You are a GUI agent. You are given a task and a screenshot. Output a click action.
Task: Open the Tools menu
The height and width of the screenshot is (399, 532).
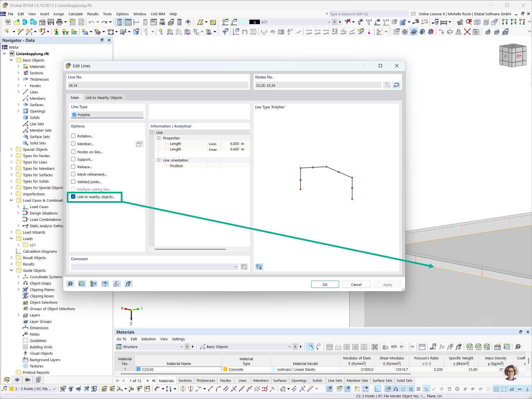click(x=107, y=14)
